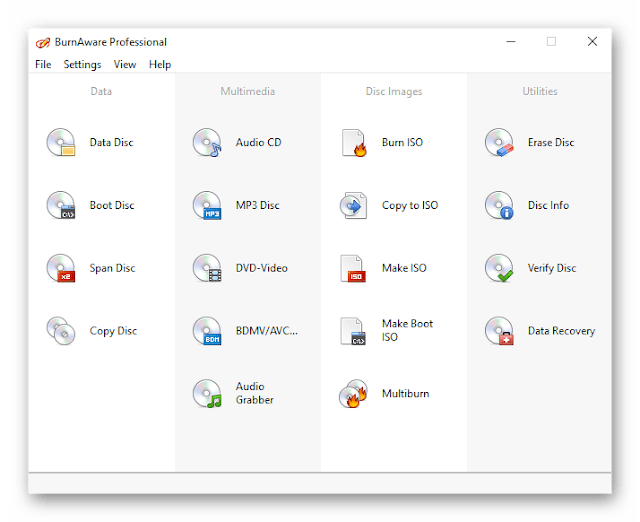
Task: Choose the DVD-Video label
Action: [x=262, y=268]
